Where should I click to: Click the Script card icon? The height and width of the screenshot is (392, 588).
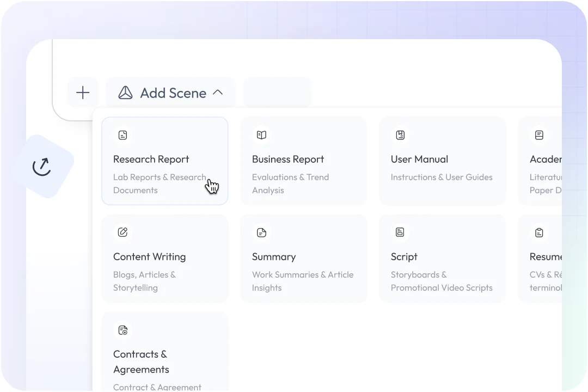[401, 232]
